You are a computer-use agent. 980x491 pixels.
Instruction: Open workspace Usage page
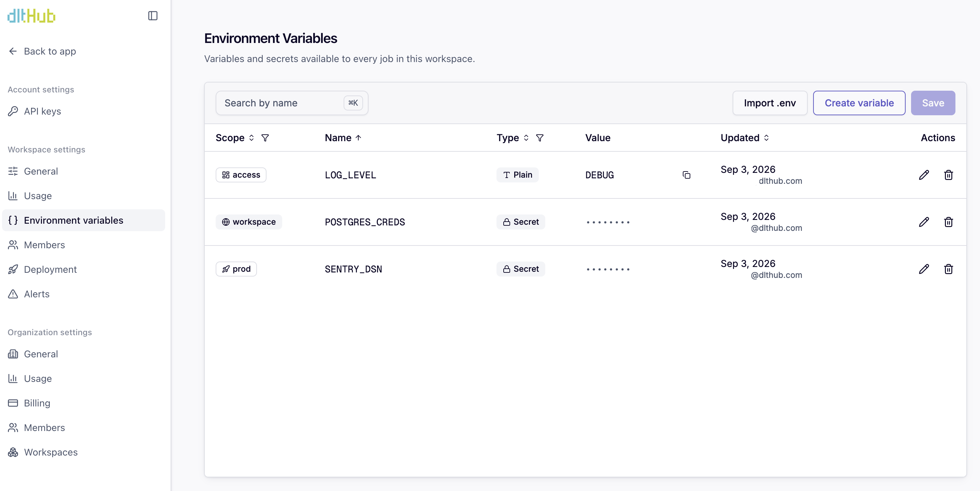pyautogui.click(x=84, y=196)
